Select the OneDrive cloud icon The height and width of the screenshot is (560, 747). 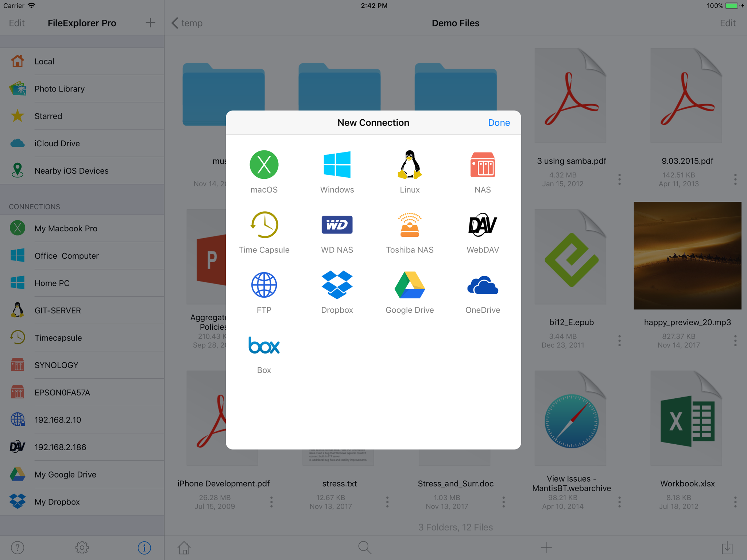coord(483,285)
